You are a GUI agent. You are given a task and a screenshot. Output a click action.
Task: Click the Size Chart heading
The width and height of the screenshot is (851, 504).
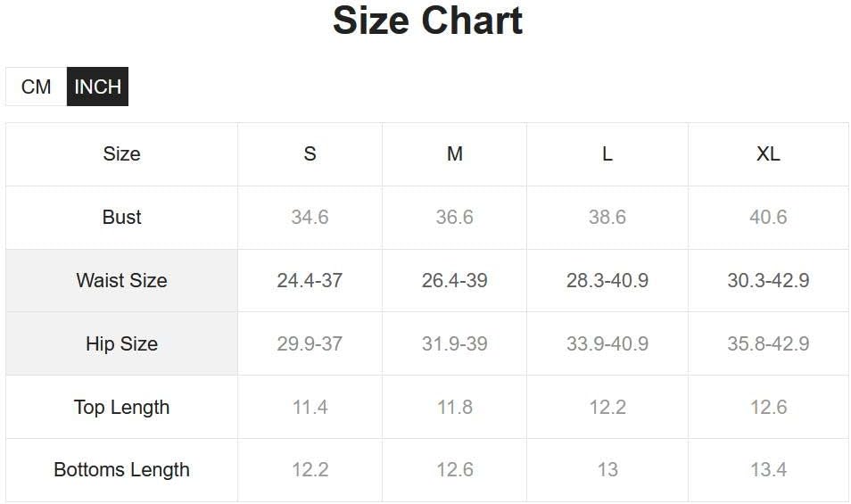click(427, 21)
